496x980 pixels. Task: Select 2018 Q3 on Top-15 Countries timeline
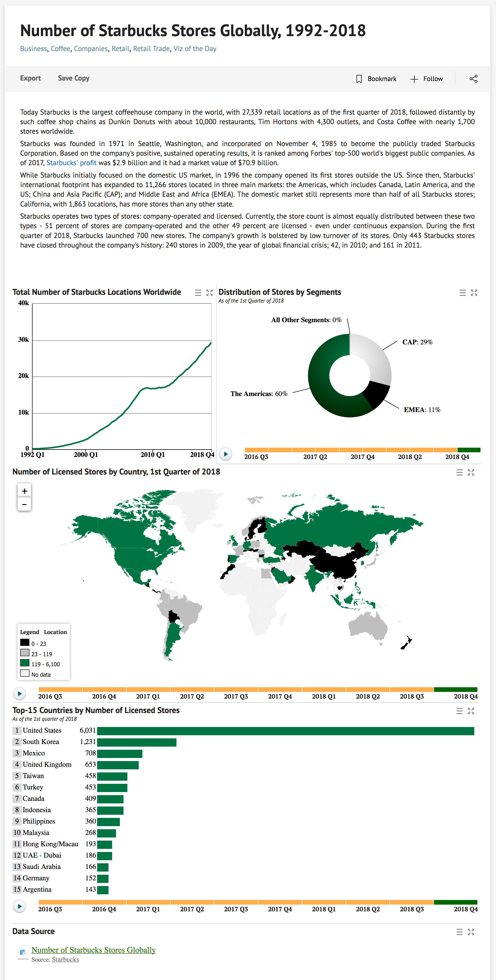tap(412, 902)
